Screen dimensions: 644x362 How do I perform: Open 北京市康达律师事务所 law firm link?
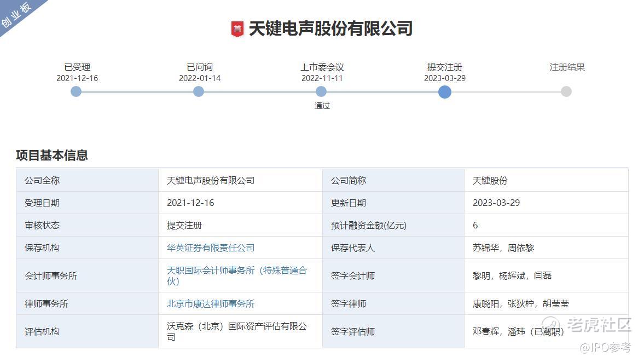tap(211, 303)
